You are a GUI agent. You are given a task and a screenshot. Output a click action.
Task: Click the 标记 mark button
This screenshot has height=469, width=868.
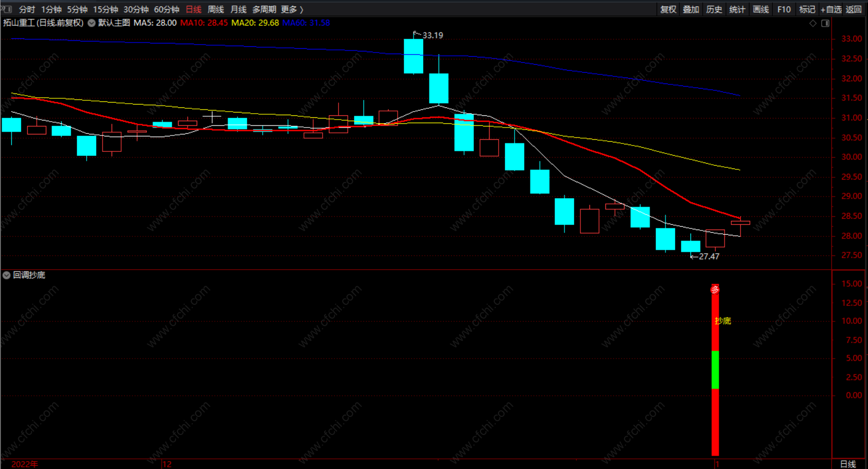click(x=807, y=10)
